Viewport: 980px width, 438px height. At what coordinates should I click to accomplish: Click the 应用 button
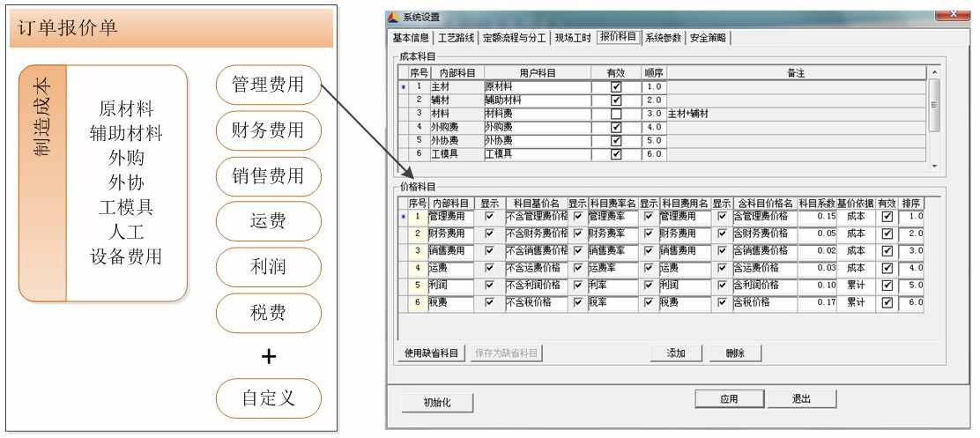click(x=729, y=398)
